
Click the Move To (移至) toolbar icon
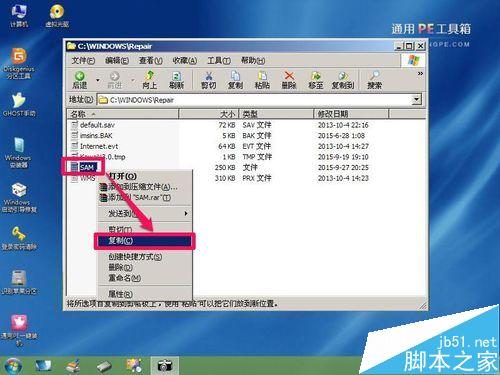(316, 80)
